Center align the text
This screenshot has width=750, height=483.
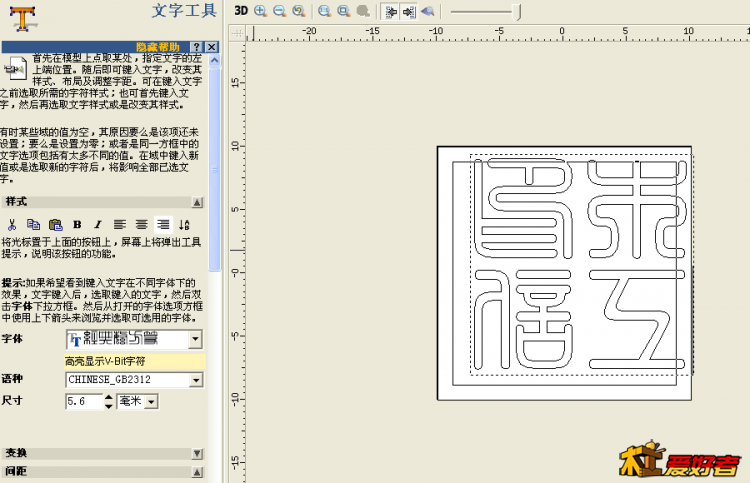pos(141,225)
